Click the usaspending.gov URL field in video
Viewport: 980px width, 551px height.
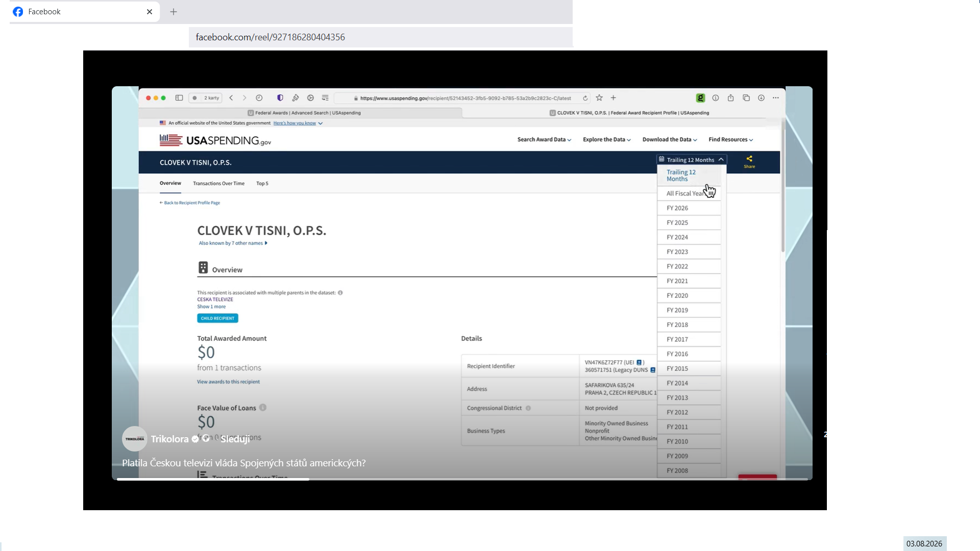(462, 98)
